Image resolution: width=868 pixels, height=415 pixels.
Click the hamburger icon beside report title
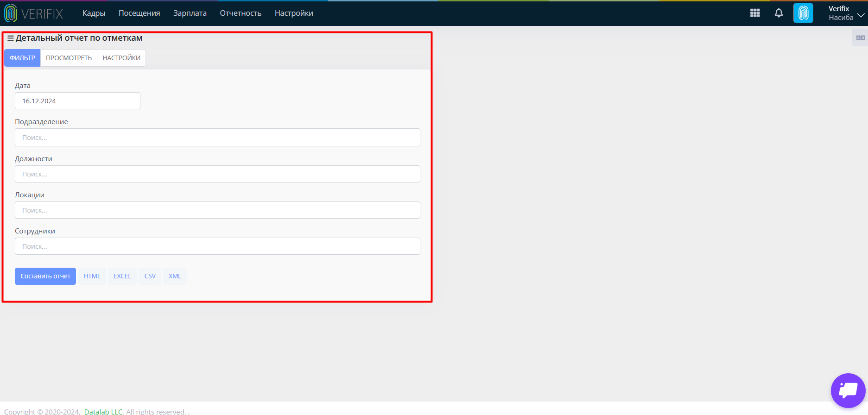[x=11, y=38]
